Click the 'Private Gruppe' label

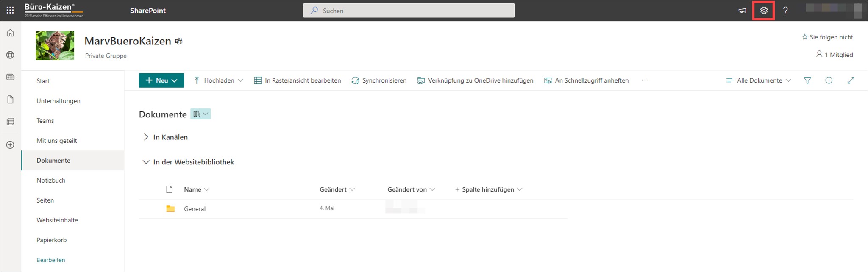(x=106, y=56)
